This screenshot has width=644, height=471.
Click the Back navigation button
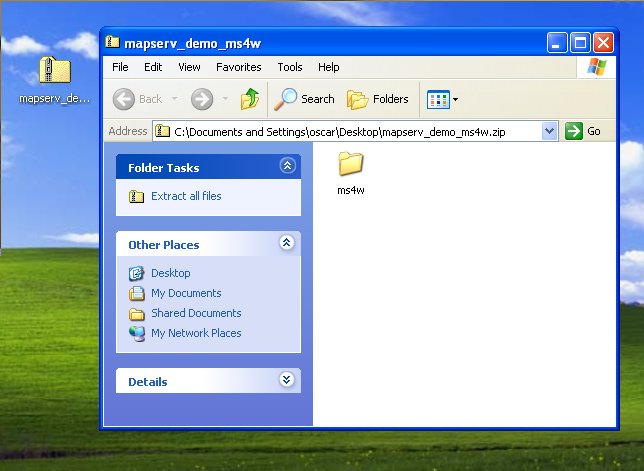pos(139,99)
